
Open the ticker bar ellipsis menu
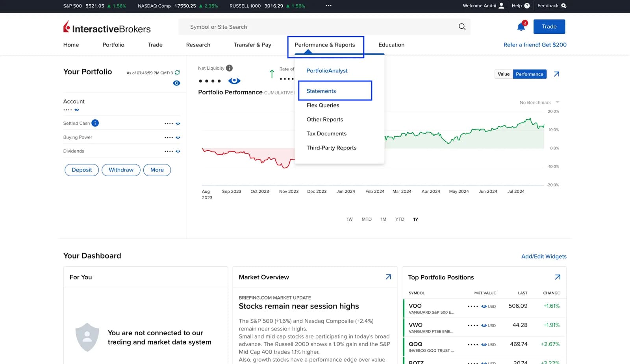pyautogui.click(x=328, y=6)
